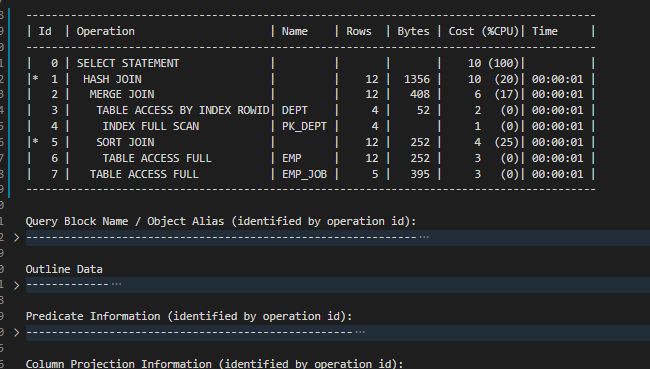This screenshot has height=369, width=650.
Task: Place cursor on Outline Data heading line
Action: tap(64, 269)
